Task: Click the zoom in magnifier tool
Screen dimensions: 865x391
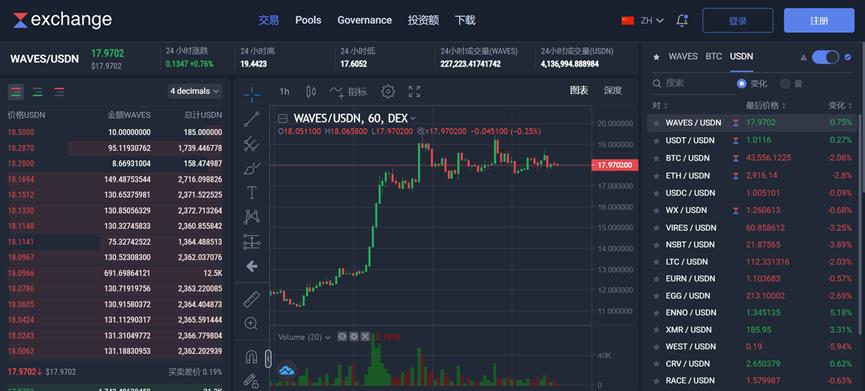Action: pos(252,323)
